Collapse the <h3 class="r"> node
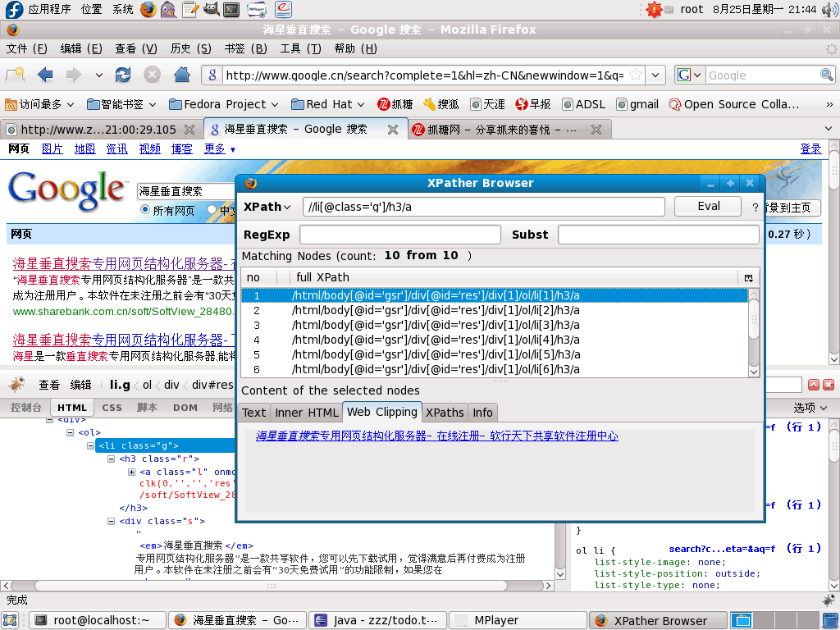Screen dimensions: 840x630 (x=111, y=459)
